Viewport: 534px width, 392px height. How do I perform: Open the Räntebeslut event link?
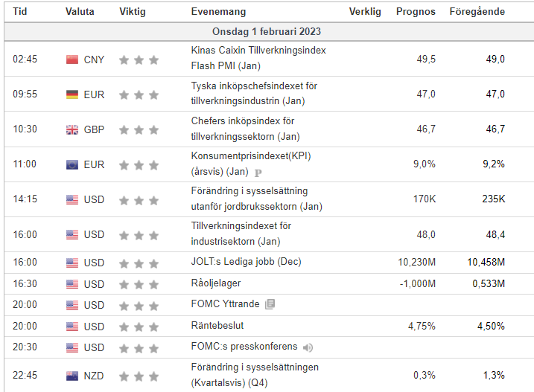click(217, 326)
